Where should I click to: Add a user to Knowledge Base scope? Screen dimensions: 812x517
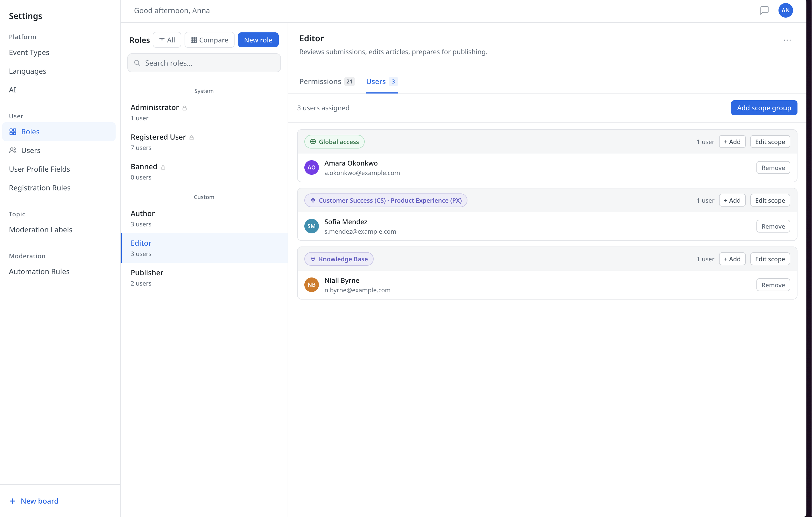732,259
